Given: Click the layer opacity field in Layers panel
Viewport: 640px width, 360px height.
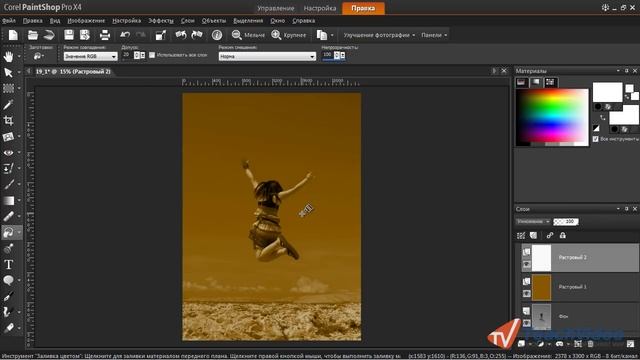Looking at the screenshot, I should coord(566,222).
